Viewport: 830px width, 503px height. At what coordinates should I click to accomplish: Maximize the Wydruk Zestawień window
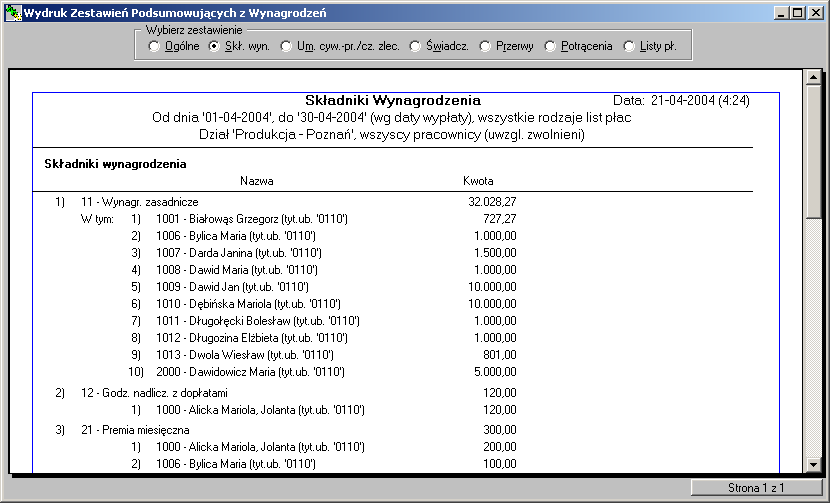click(x=798, y=13)
